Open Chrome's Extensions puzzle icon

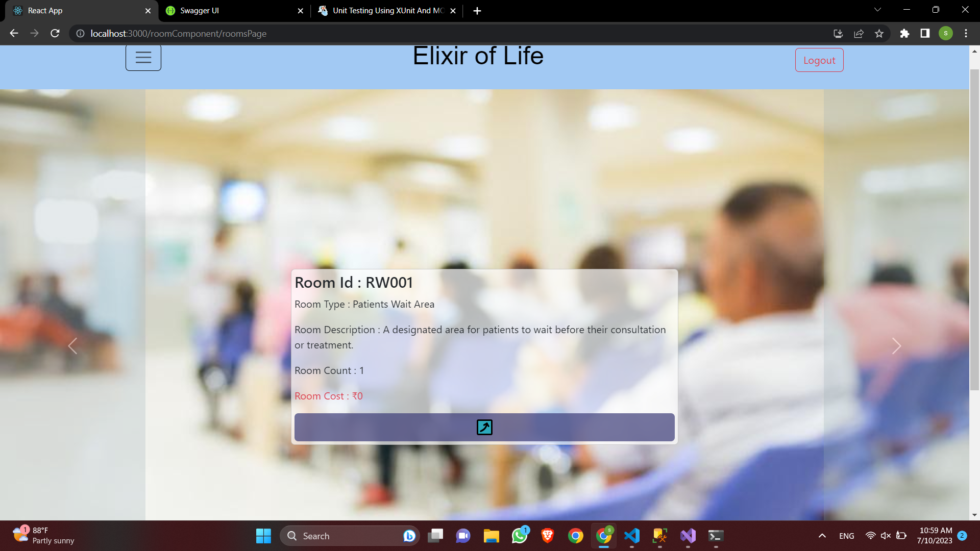[x=905, y=33]
